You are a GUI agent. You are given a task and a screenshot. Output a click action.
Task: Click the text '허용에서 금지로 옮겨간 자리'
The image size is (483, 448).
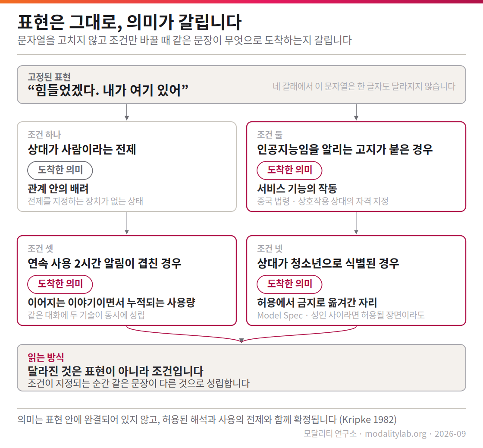[317, 302]
